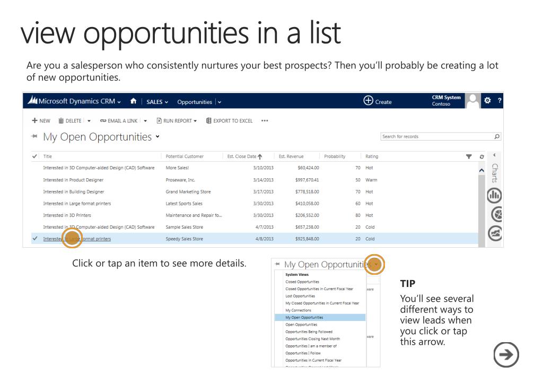Go to next slide arrow
The width and height of the screenshot is (543, 392).
point(506,354)
